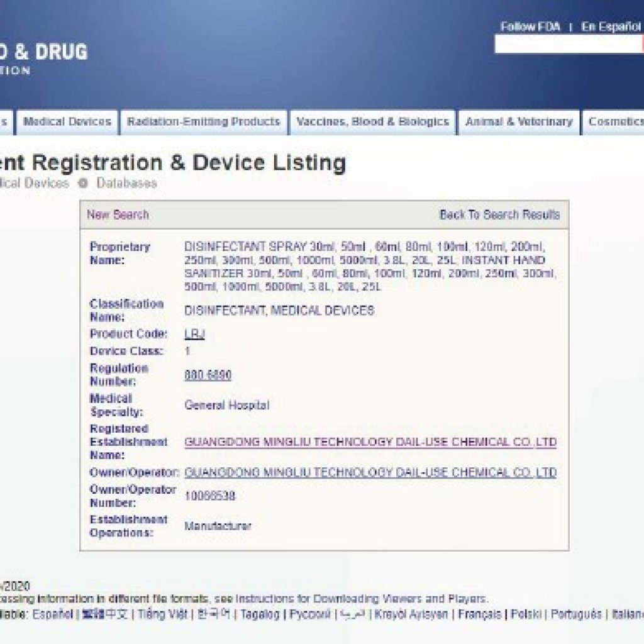Viewport: 644px width, 644px height.
Task: Select Vaccines, Blood & Biologics tab
Action: tap(373, 122)
